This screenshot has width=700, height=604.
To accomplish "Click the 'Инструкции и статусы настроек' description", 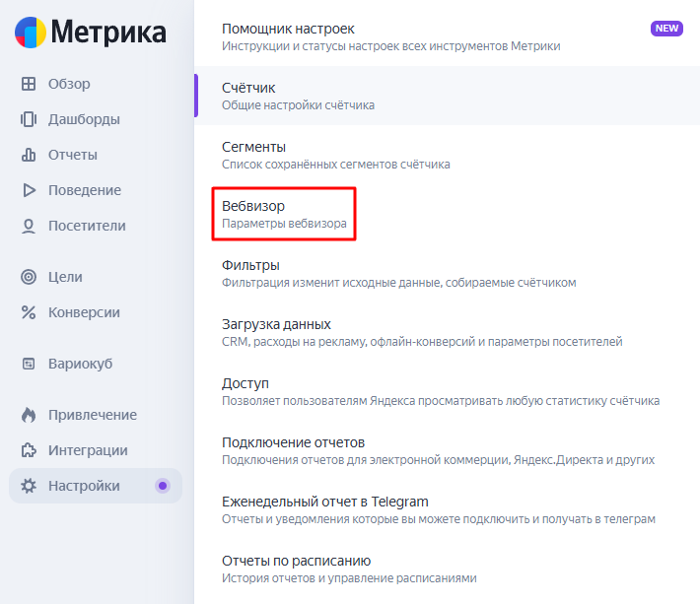I will 391,46.
